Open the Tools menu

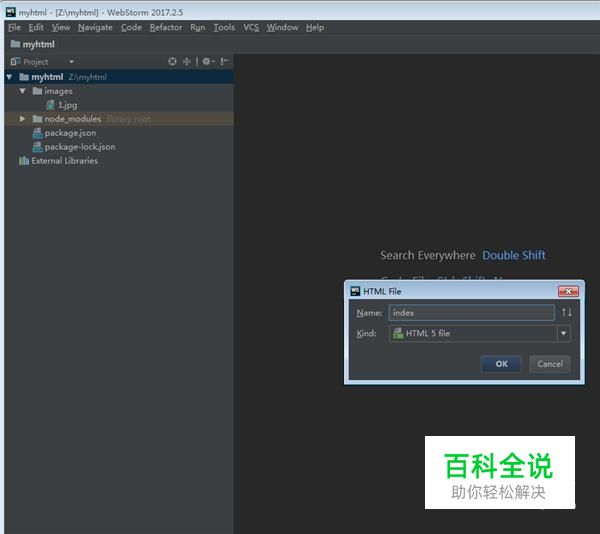[x=224, y=28]
